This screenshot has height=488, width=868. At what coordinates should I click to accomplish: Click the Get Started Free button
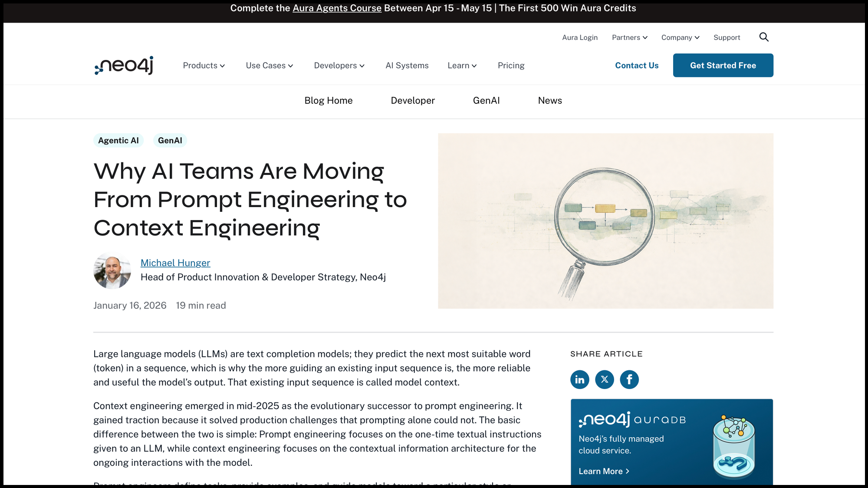pyautogui.click(x=723, y=66)
